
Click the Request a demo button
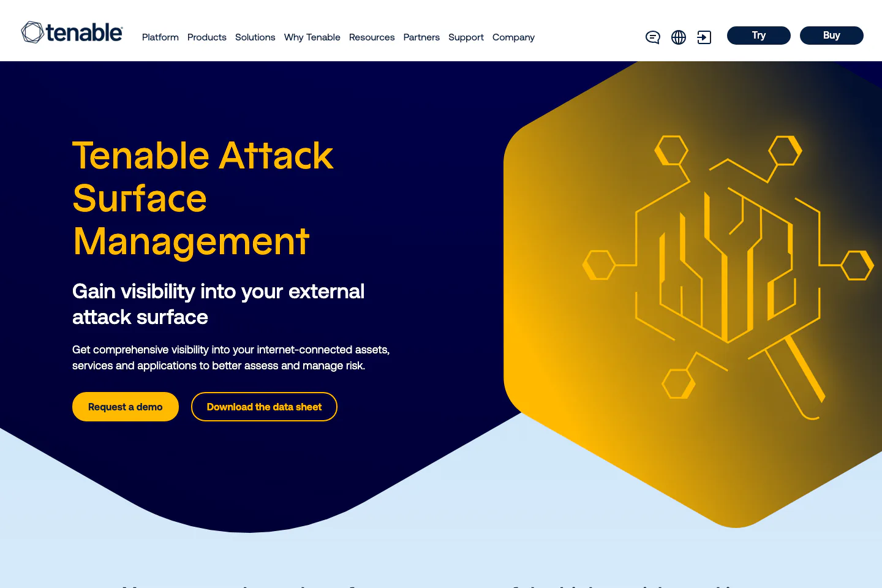point(126,407)
